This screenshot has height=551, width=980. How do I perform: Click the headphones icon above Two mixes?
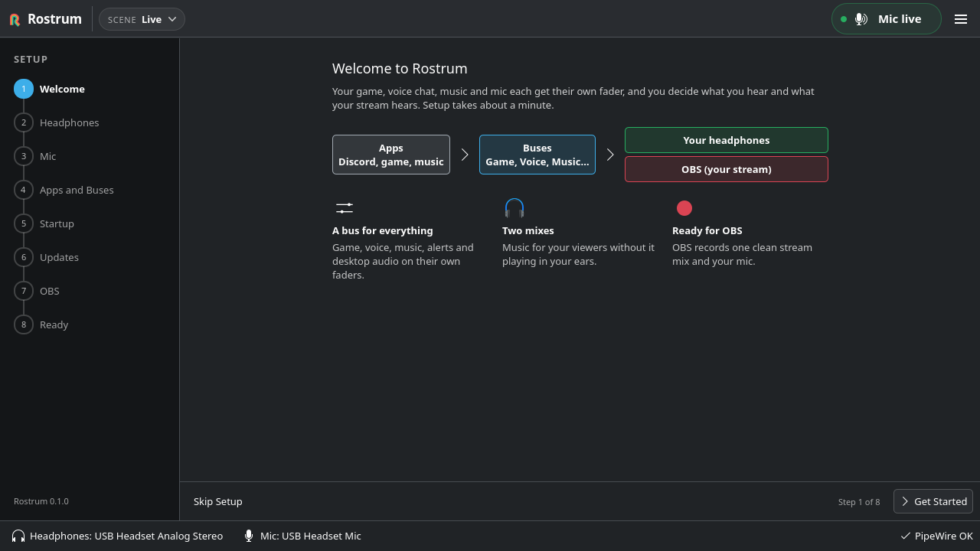pyautogui.click(x=514, y=208)
